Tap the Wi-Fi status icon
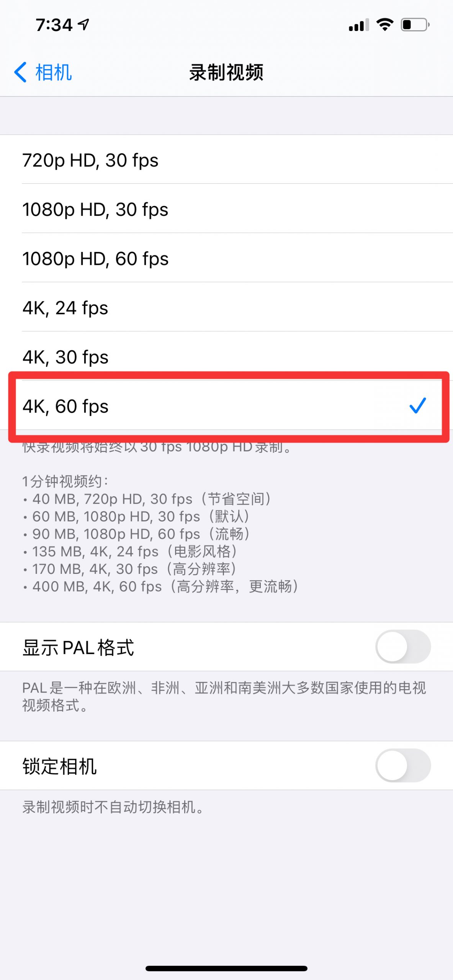The image size is (453, 980). [385, 24]
